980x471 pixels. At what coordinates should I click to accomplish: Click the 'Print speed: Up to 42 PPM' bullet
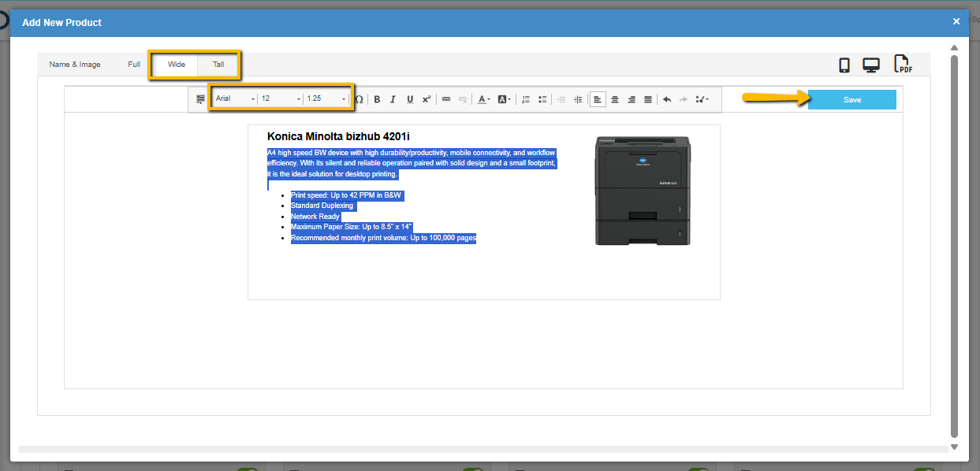(346, 195)
